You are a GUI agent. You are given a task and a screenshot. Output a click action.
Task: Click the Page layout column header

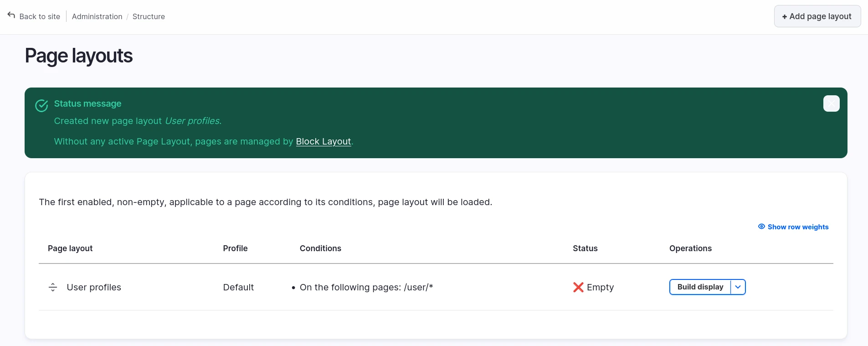pyautogui.click(x=70, y=248)
